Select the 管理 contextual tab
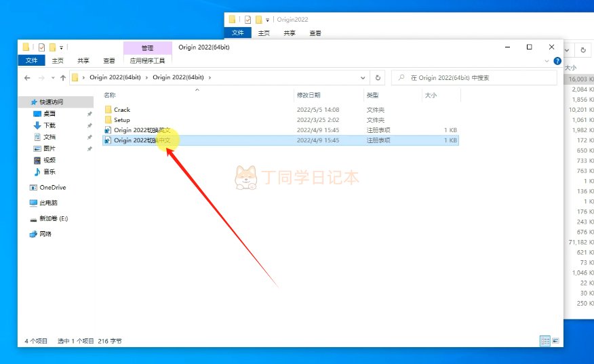The width and height of the screenshot is (594, 364). tap(147, 47)
